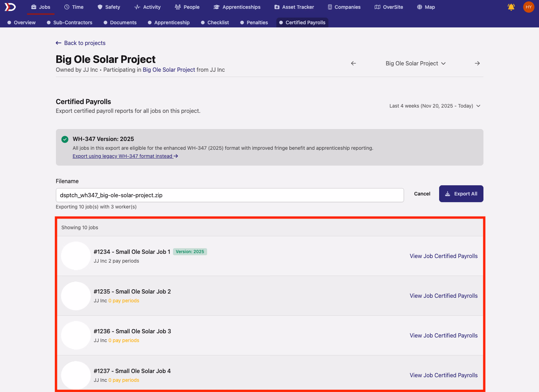Click the 'Showing 10 jobs' header text

(x=80, y=227)
